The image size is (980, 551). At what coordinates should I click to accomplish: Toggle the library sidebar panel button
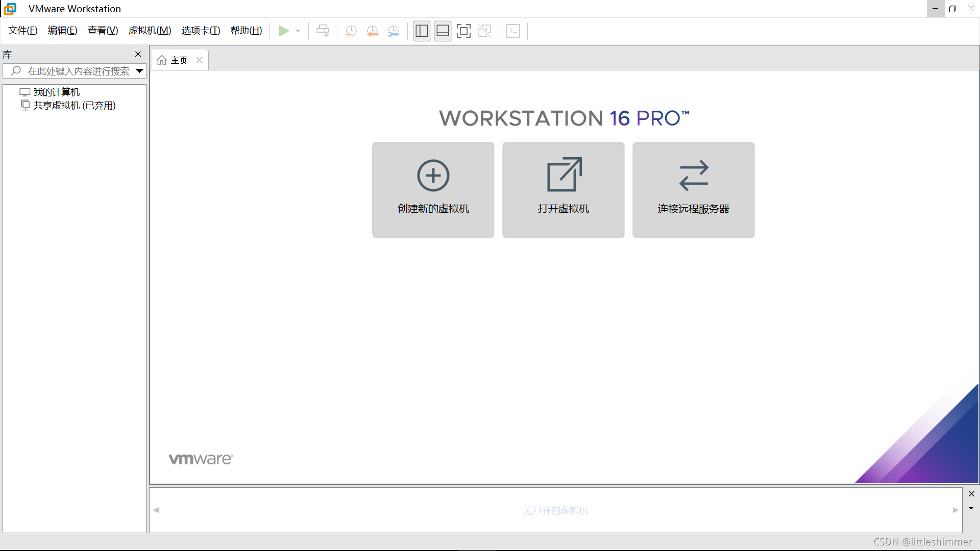[x=422, y=31]
